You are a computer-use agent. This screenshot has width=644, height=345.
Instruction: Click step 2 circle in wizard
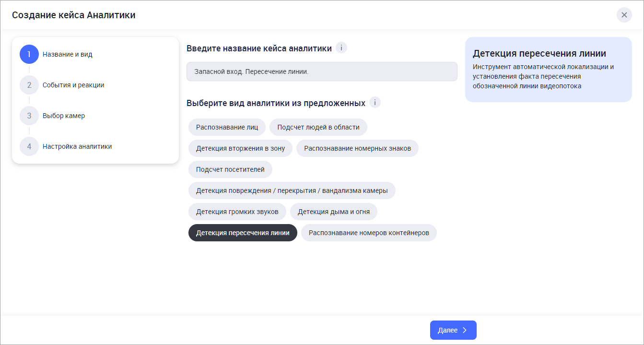[x=29, y=85]
